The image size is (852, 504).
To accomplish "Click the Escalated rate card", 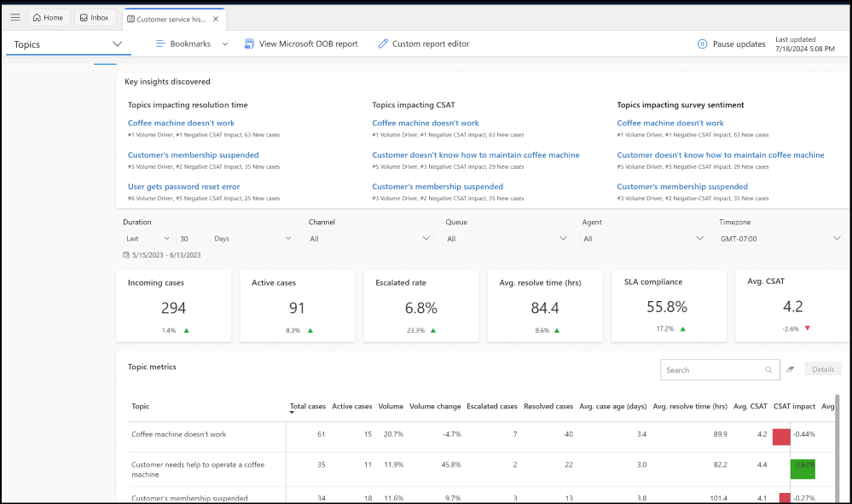I will coord(421,306).
